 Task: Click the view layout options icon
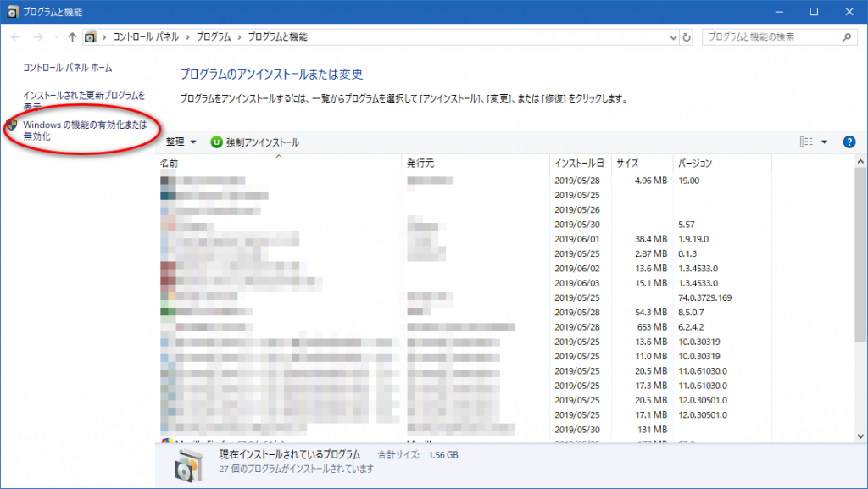(x=806, y=142)
